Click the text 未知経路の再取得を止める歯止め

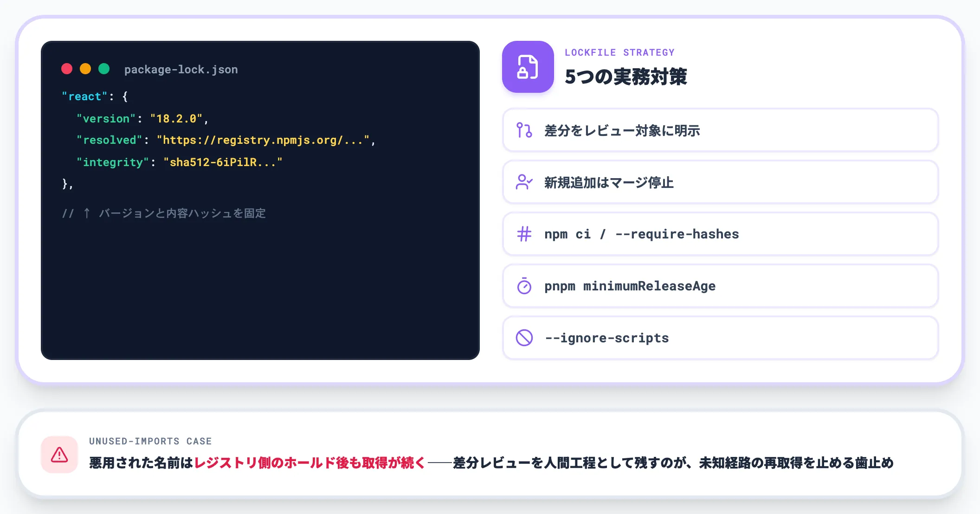[x=796, y=463]
